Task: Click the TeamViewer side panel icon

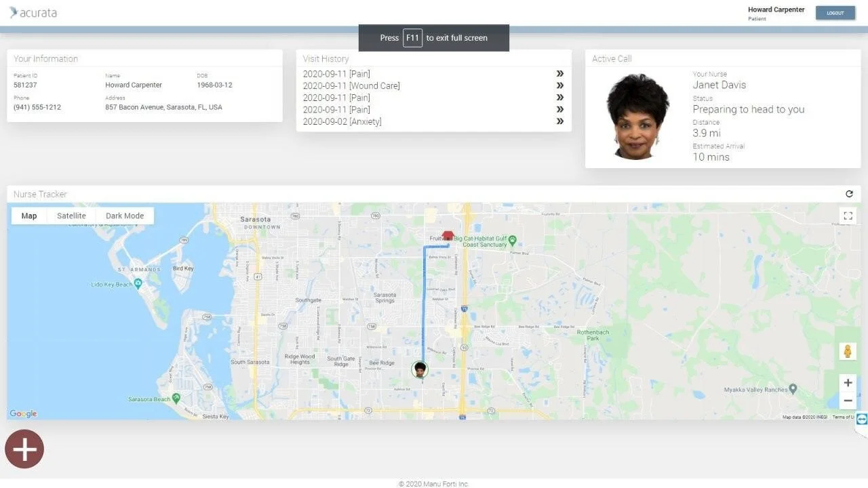Action: [x=861, y=419]
